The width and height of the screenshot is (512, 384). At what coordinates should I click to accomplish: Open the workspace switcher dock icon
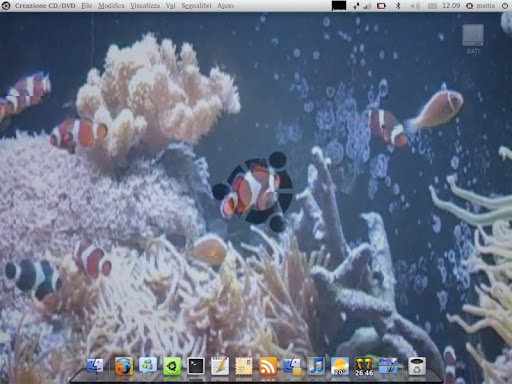point(388,366)
